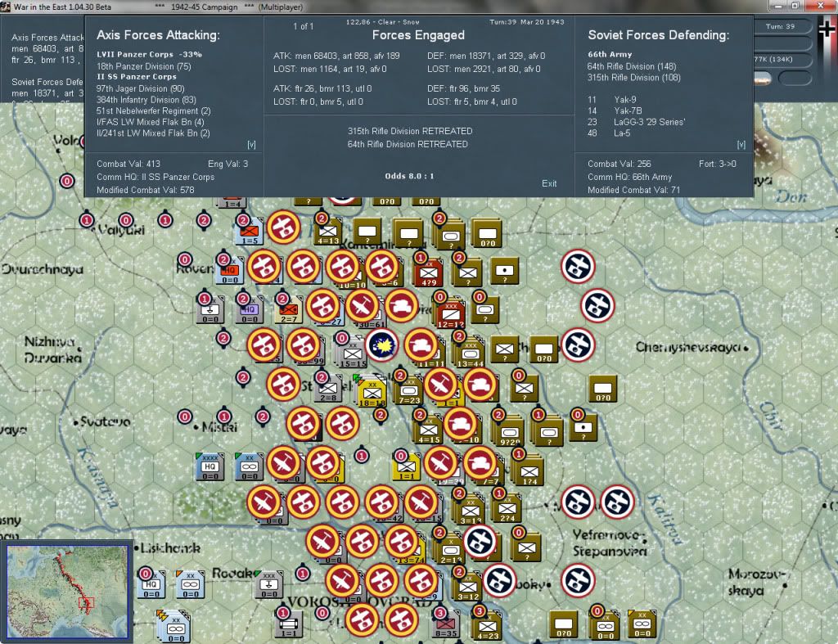The image size is (838, 644).
Task: Click the Soviet XXX counter labeled 13=44
Action: (470, 352)
